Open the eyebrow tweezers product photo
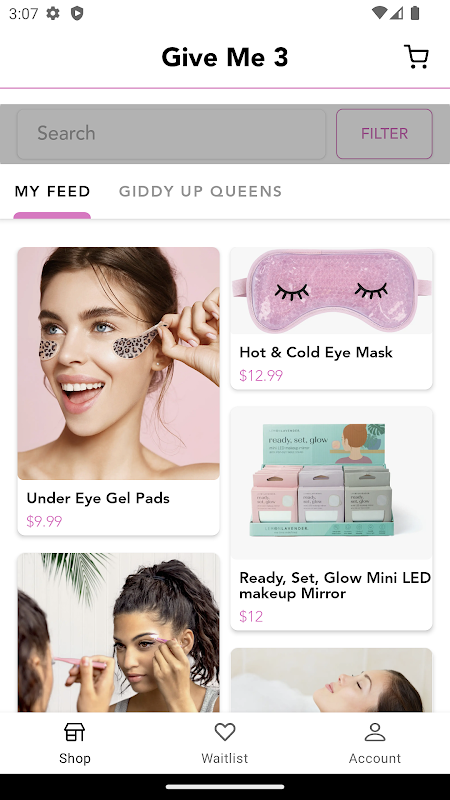Viewport: 450px width, 800px height. click(118, 632)
